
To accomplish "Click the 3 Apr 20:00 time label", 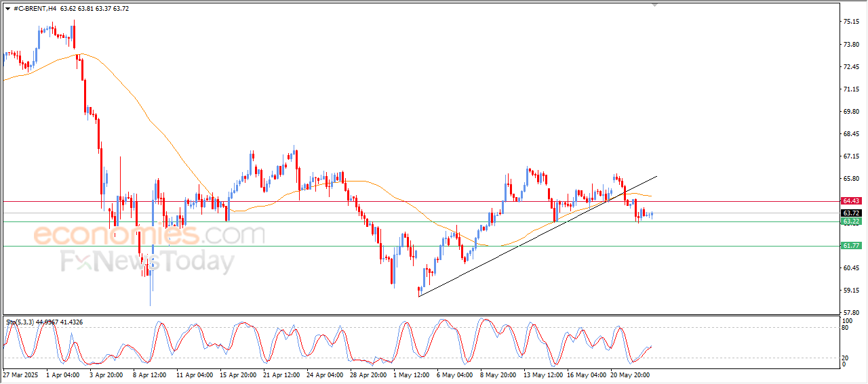I will click(106, 375).
